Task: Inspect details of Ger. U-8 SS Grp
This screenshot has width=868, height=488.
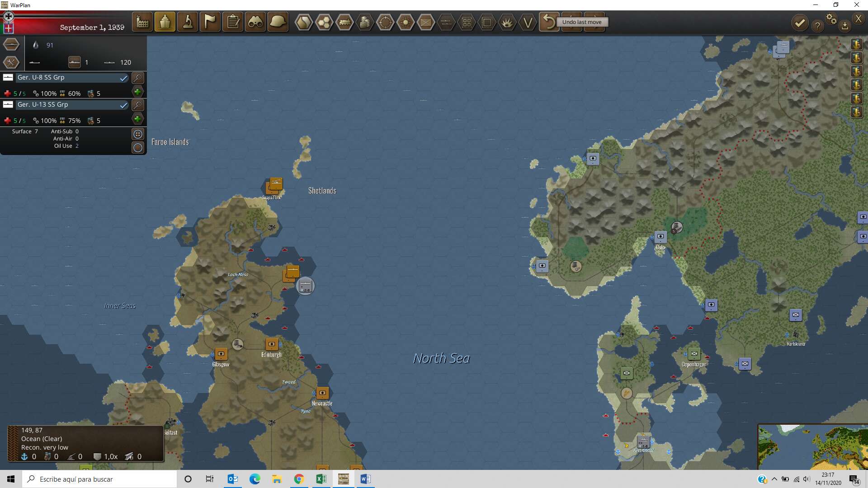Action: point(138,78)
